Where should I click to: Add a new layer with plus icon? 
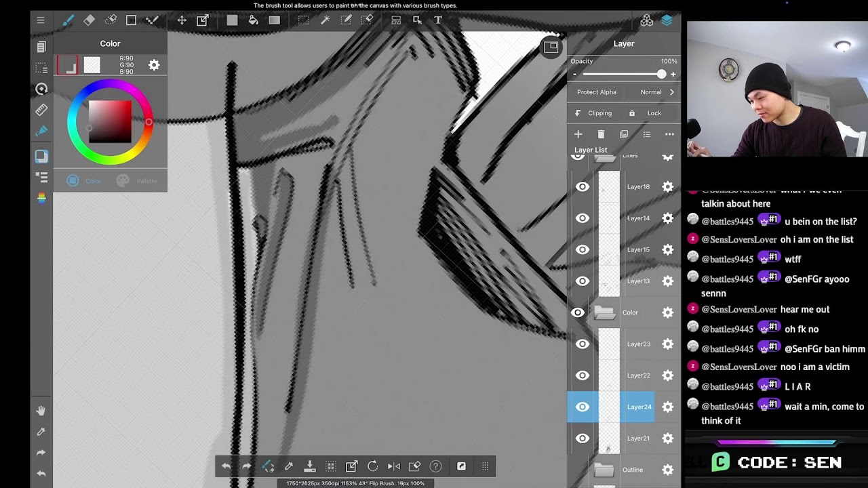(x=578, y=134)
